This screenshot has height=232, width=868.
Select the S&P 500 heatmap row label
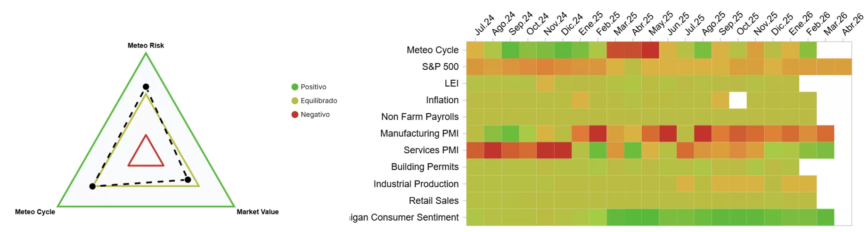(x=440, y=67)
